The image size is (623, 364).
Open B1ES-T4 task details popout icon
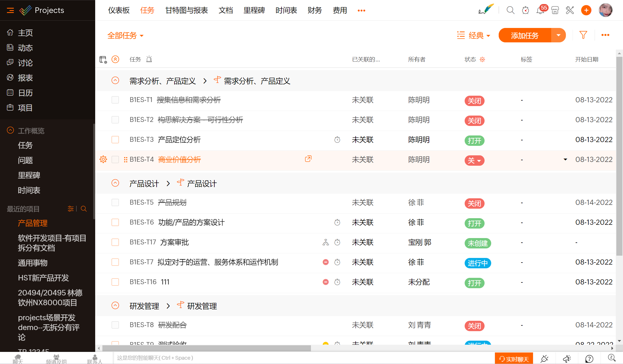pyautogui.click(x=308, y=159)
